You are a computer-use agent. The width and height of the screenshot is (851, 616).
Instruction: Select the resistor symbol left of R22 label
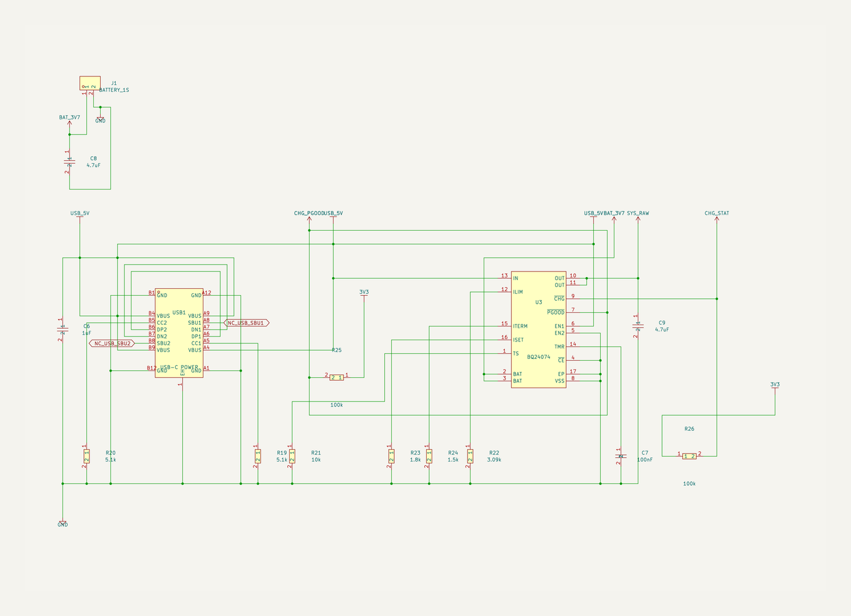pyautogui.click(x=470, y=457)
